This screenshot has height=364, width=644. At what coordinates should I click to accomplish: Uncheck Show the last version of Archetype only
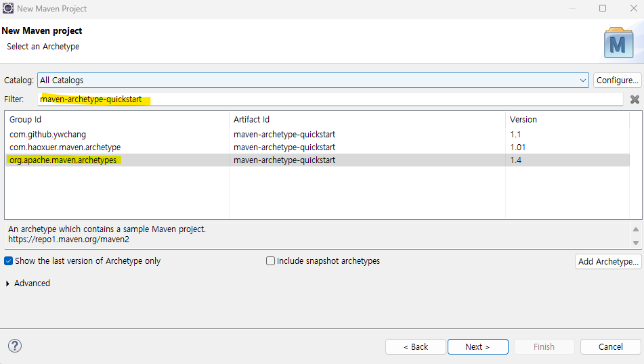coord(8,261)
